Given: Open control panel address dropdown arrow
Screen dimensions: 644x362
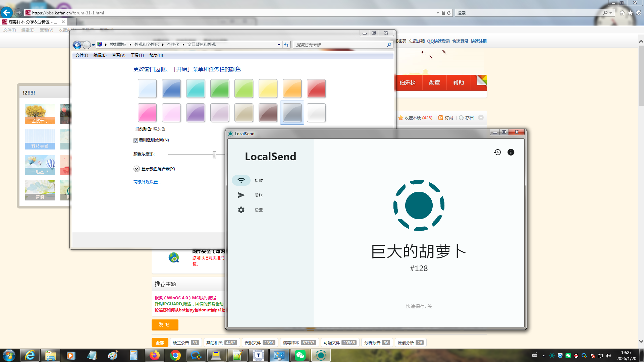Looking at the screenshot, I should point(279,45).
